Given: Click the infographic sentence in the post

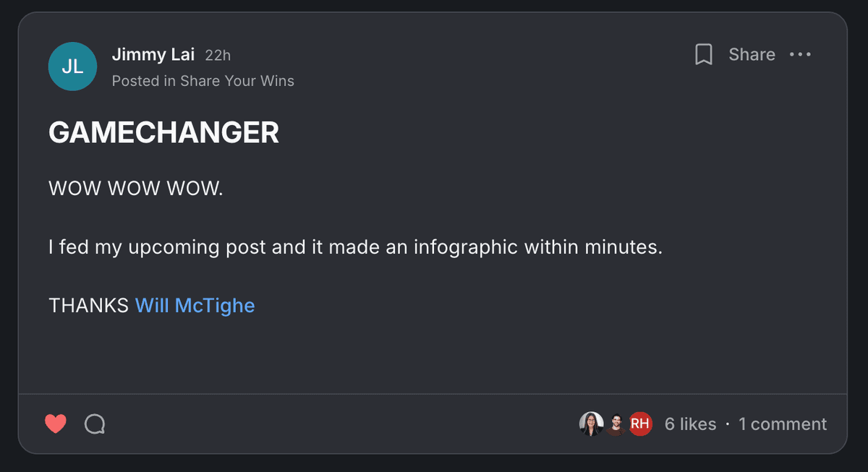Looking at the screenshot, I should click(355, 247).
